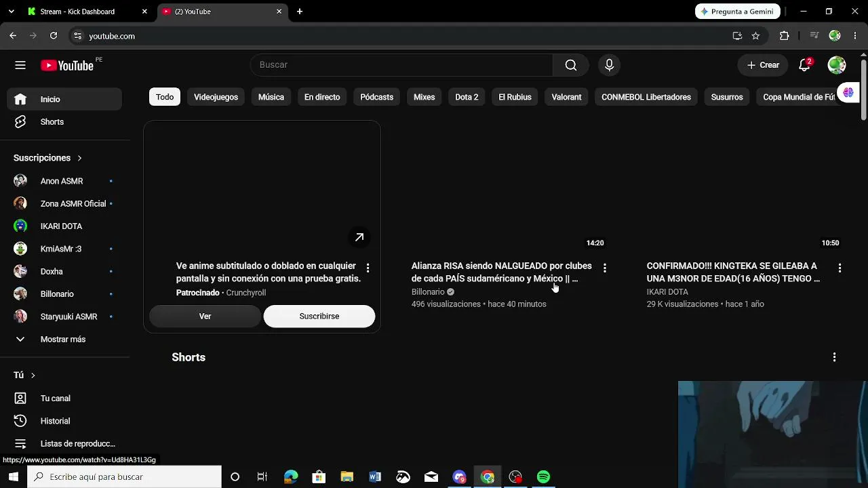Open the YouTube guide hamburger menu
Viewport: 868px width, 488px height.
coord(20,65)
